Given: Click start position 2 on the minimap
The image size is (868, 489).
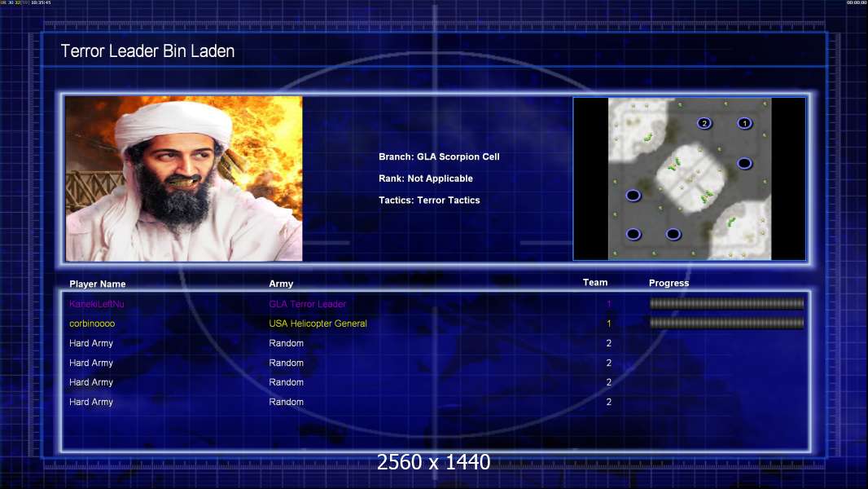Looking at the screenshot, I should [704, 123].
